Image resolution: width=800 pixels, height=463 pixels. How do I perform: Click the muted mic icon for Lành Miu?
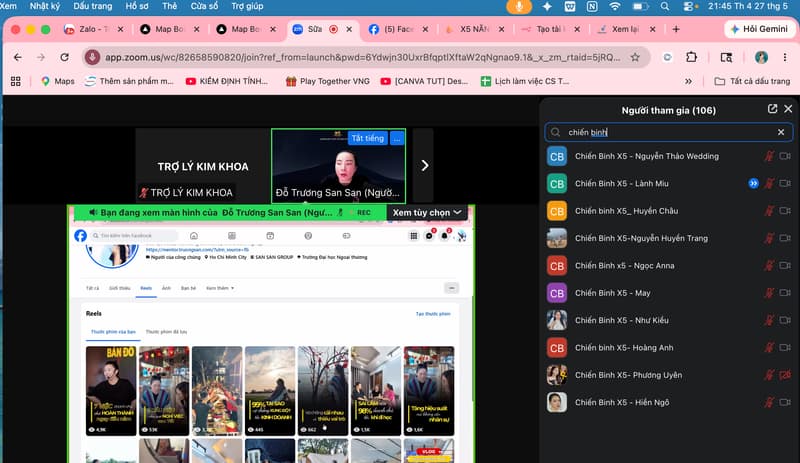point(769,183)
